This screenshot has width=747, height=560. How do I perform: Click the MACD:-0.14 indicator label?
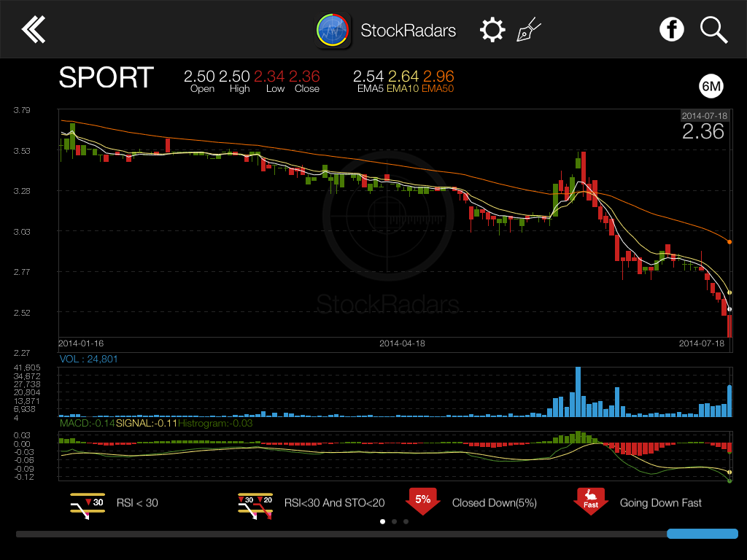point(88,423)
